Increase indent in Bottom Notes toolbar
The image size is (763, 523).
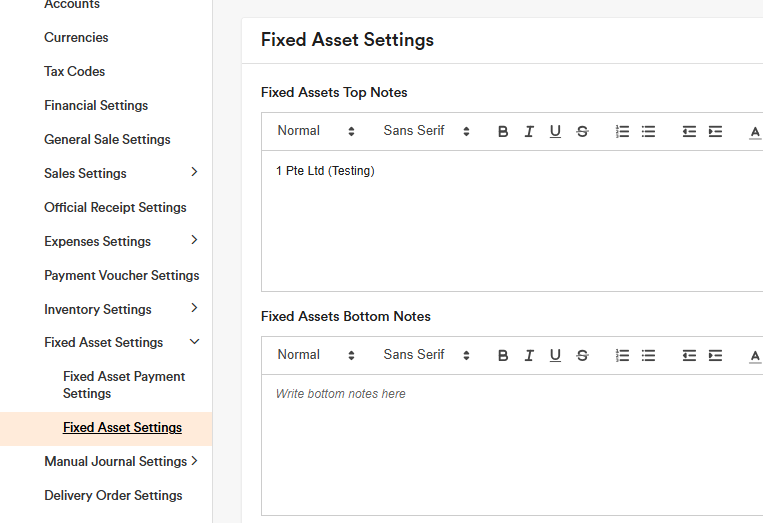[715, 356]
